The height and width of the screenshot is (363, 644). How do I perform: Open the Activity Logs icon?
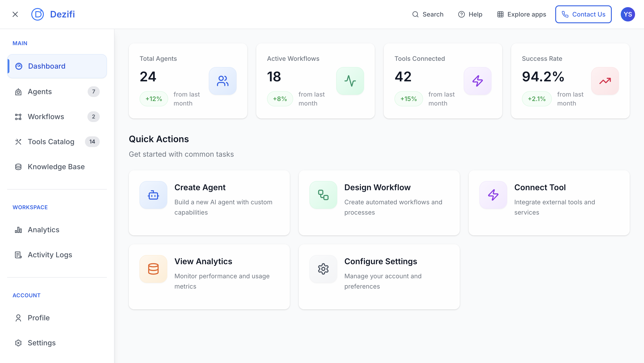(x=18, y=255)
